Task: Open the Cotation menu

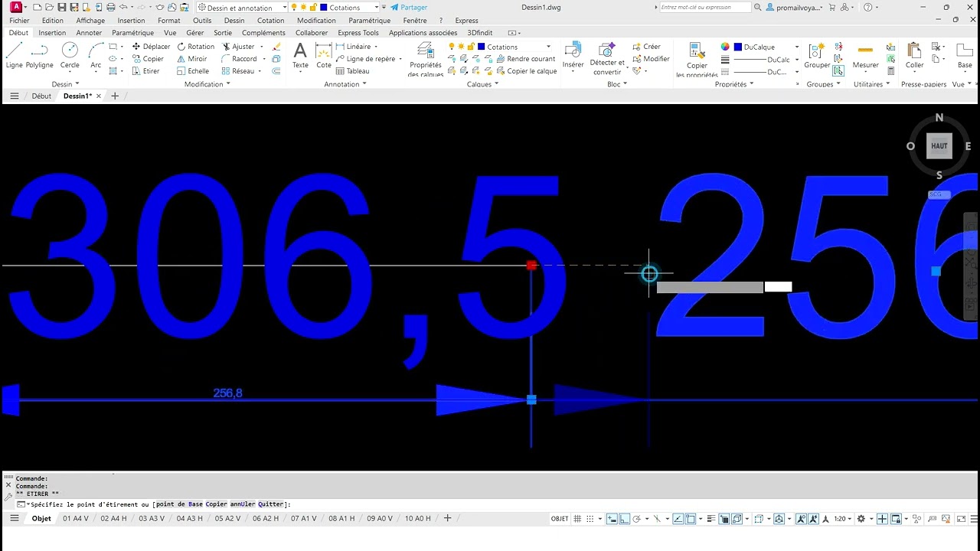Action: coord(270,21)
